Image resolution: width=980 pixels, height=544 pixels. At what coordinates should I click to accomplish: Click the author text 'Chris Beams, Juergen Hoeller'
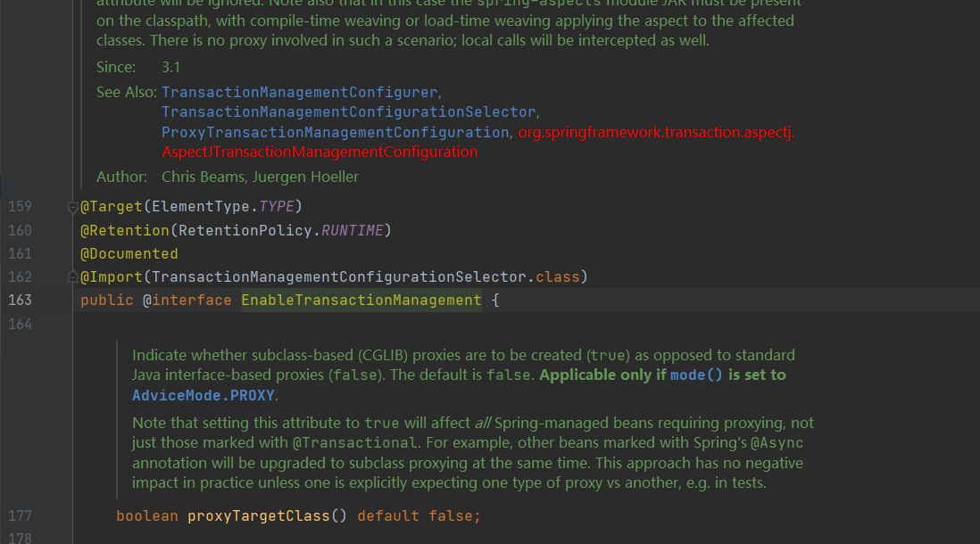coord(260,177)
